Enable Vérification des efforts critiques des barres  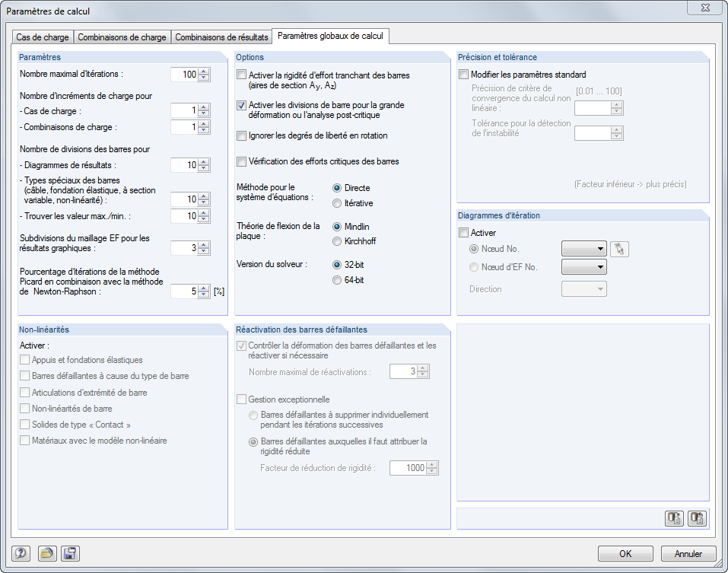click(241, 161)
